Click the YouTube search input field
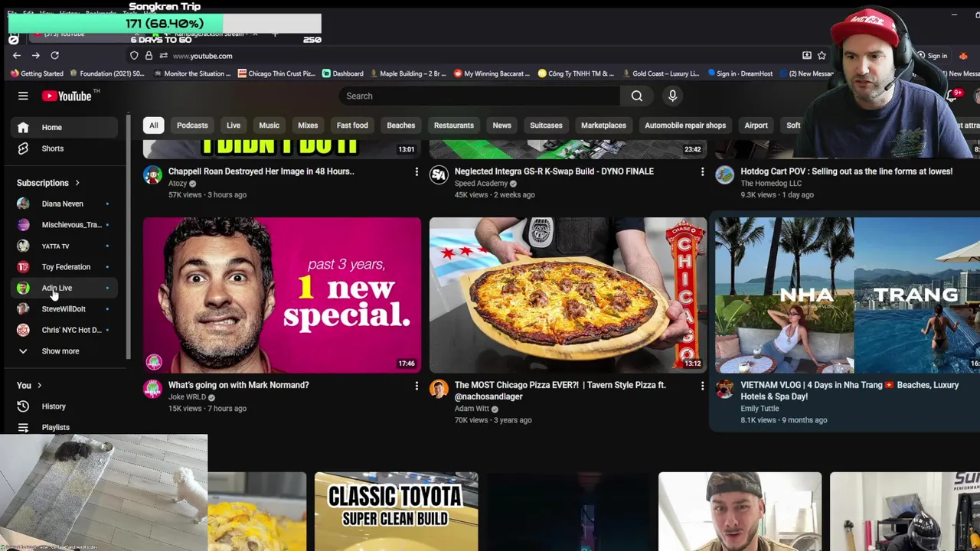Screen dimensions: 980x551 pos(480,96)
